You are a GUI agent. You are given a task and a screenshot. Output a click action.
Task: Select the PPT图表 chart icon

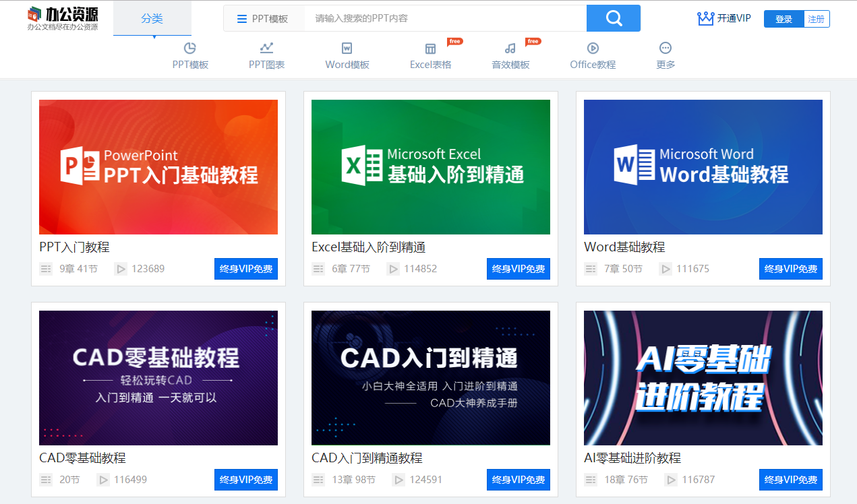(266, 46)
